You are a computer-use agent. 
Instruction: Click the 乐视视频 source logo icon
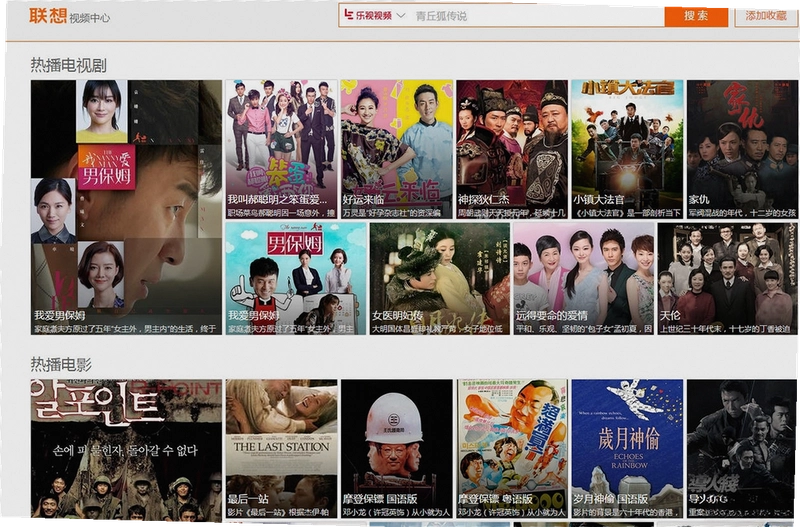point(368,15)
